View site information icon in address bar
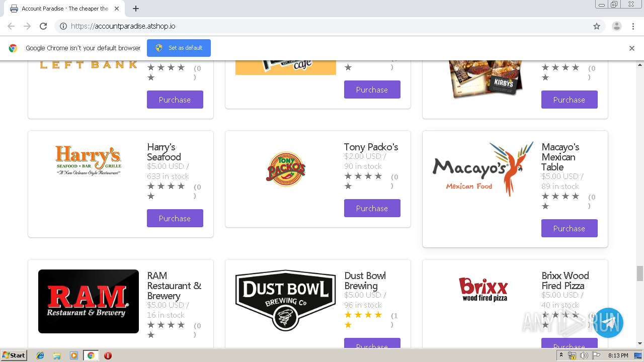644x362 pixels. 63,26
